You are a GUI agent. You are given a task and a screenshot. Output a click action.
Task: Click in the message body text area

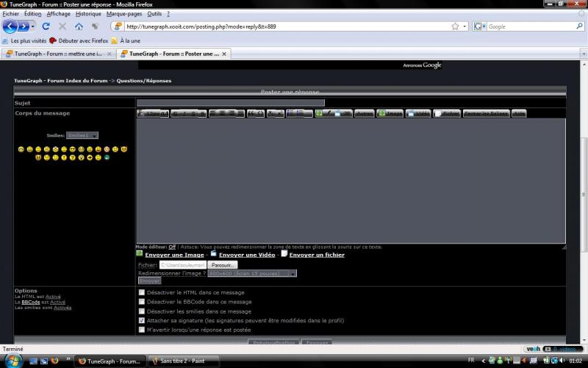pyautogui.click(x=351, y=181)
